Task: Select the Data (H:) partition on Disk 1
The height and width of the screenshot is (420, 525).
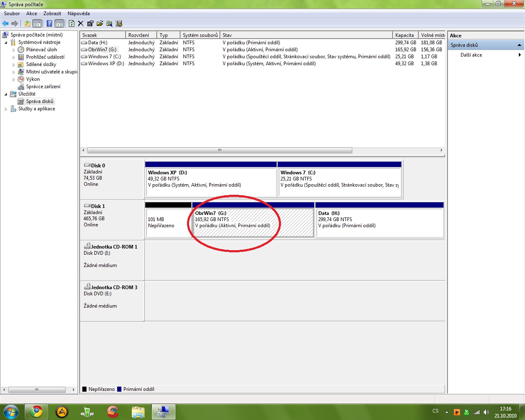Action: pos(379,220)
